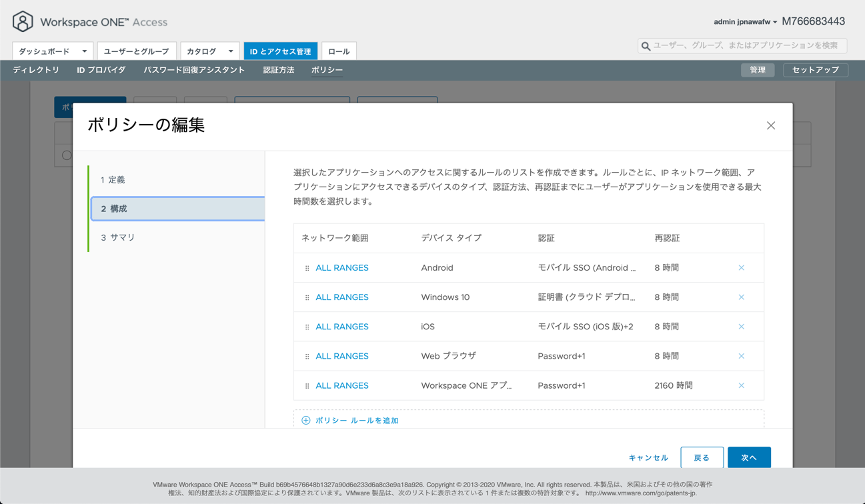Grab the drag handle of the Android row

point(307,268)
